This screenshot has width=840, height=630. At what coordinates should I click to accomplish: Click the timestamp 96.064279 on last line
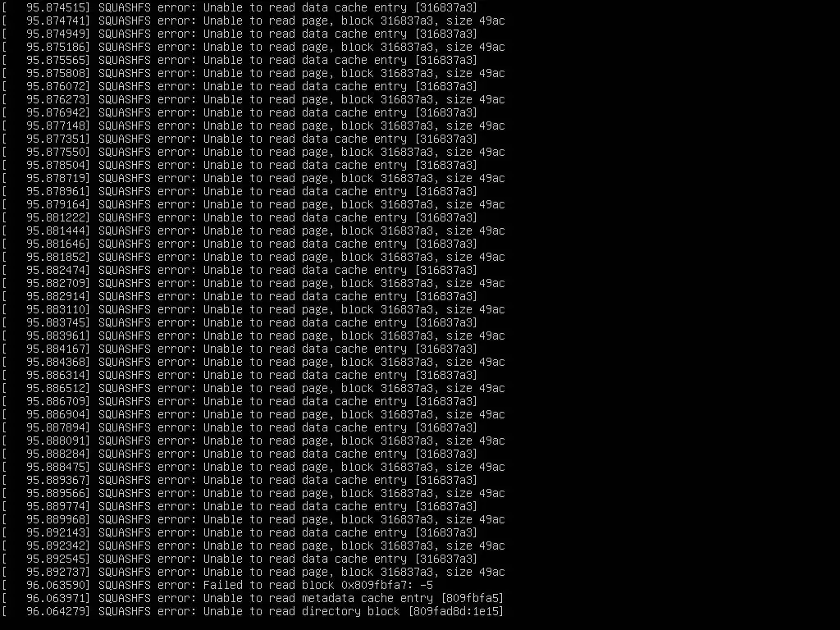click(58, 611)
